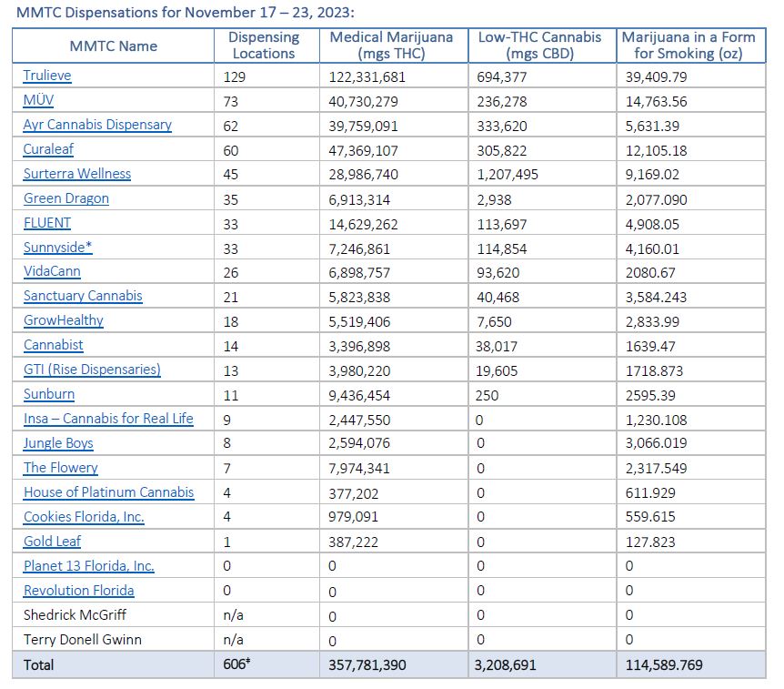The height and width of the screenshot is (689, 784).
Task: Open the Sunburn link
Action: pos(49,394)
